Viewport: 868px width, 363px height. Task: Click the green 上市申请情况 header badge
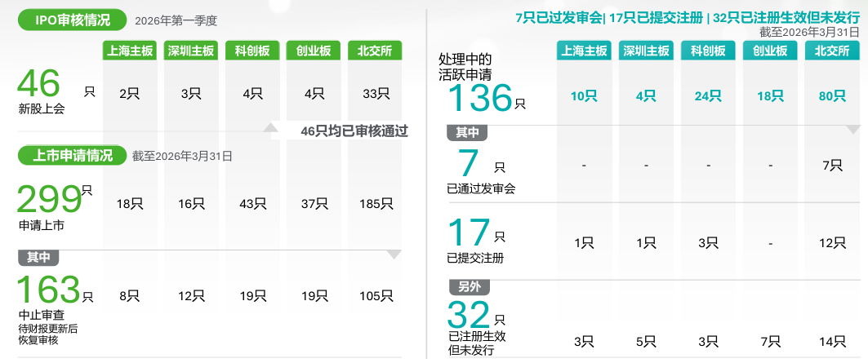pyautogui.click(x=72, y=155)
